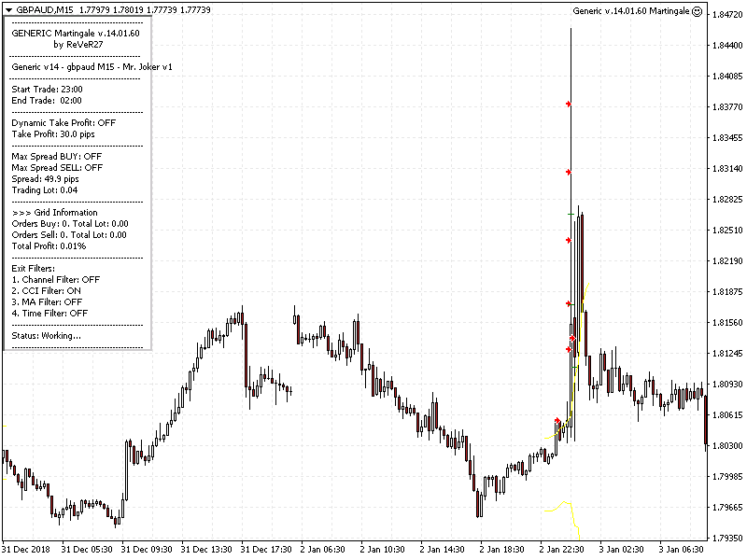Click the 'Take Profit: 30.0 pips' line
747x560 pixels.
pos(53,134)
